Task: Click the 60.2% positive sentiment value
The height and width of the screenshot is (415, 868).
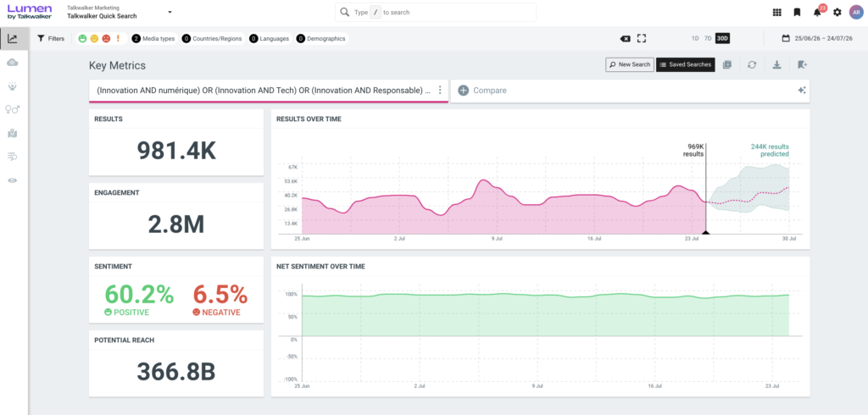Action: point(139,294)
